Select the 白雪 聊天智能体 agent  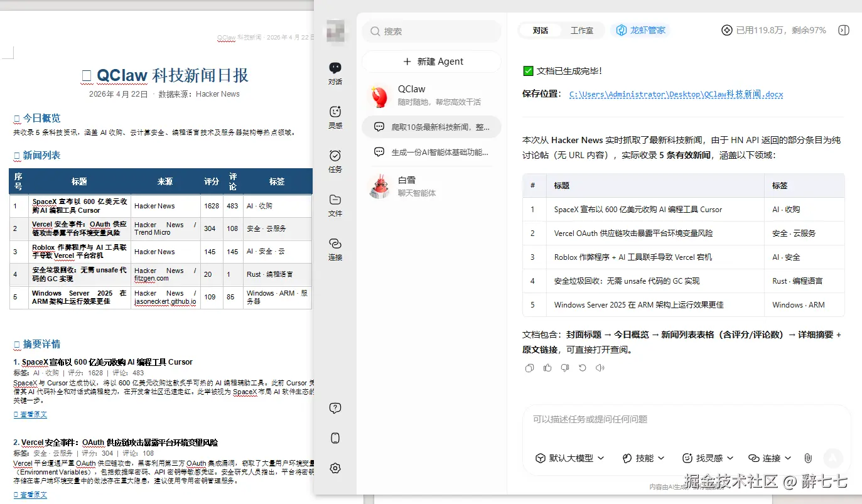[432, 186]
